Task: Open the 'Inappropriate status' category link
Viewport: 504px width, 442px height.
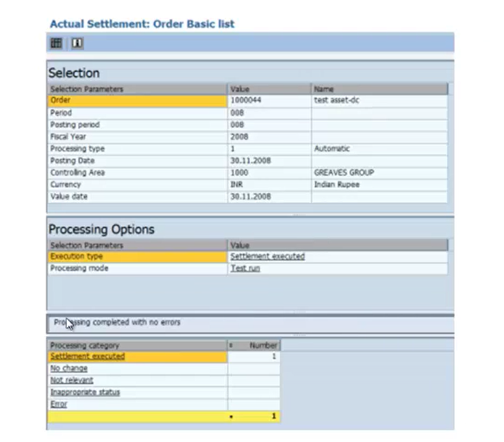Action: [x=85, y=392]
